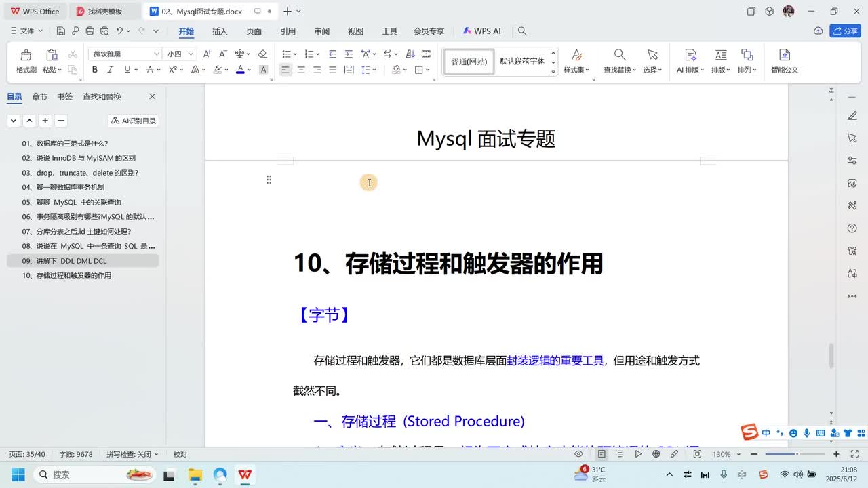Close the navigation pane

(152, 97)
